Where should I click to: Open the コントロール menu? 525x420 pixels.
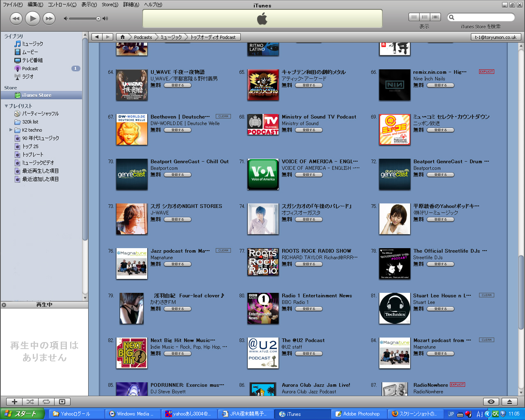[62, 5]
